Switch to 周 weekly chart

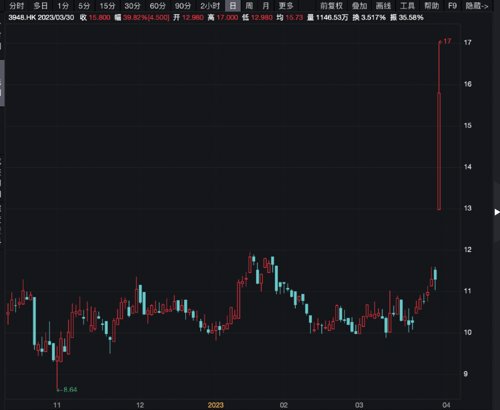click(249, 6)
